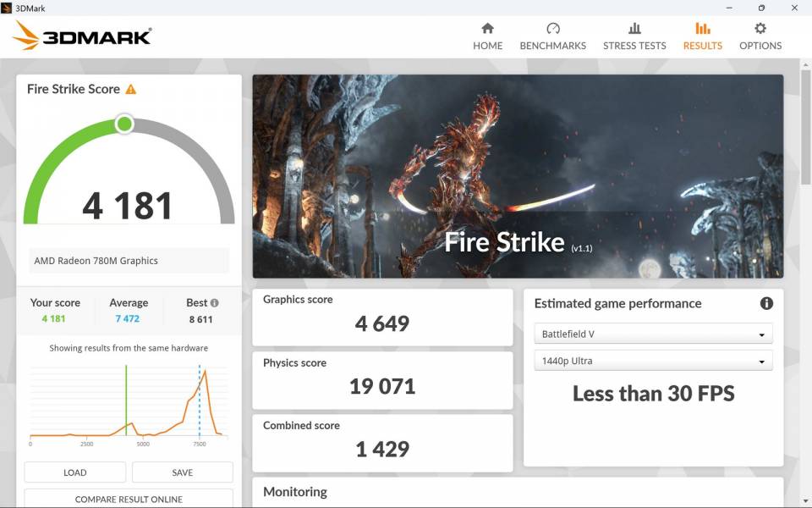Click the Estimated game performance info icon
812x508 pixels.
[x=766, y=303]
